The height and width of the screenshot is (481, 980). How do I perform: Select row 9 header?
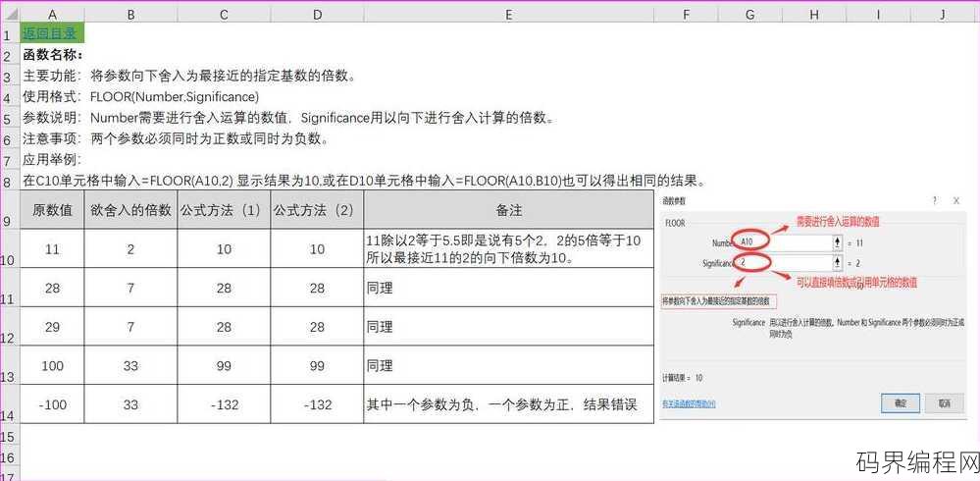10,210
